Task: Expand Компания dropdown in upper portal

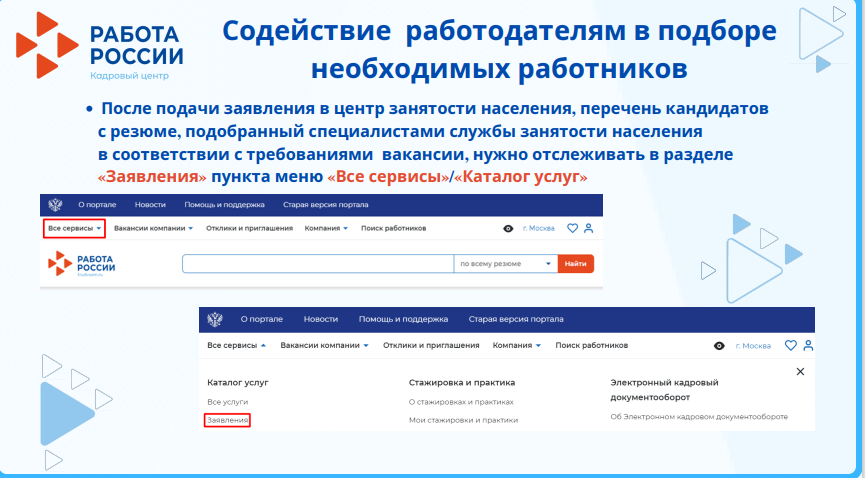Action: pyautogui.click(x=326, y=228)
